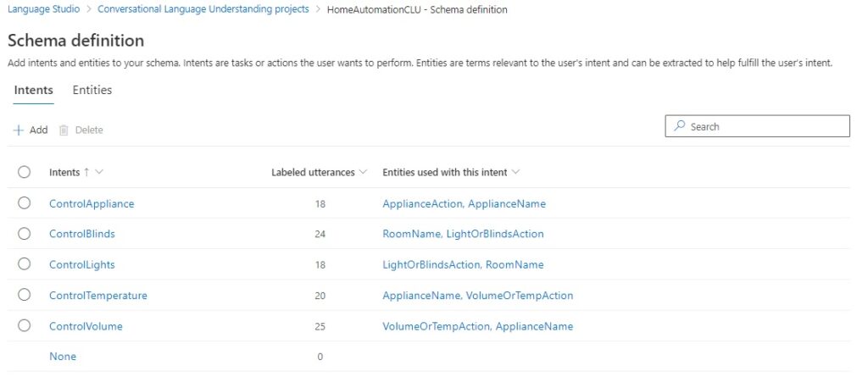Image resolution: width=868 pixels, height=377 pixels.
Task: Toggle the select-all circle in header
Action: pyautogui.click(x=24, y=172)
